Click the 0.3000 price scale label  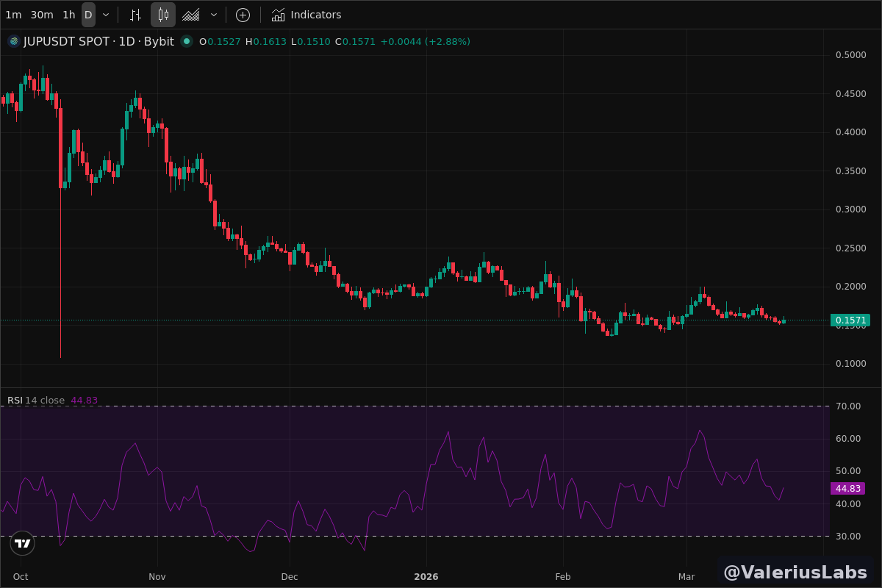click(850, 209)
